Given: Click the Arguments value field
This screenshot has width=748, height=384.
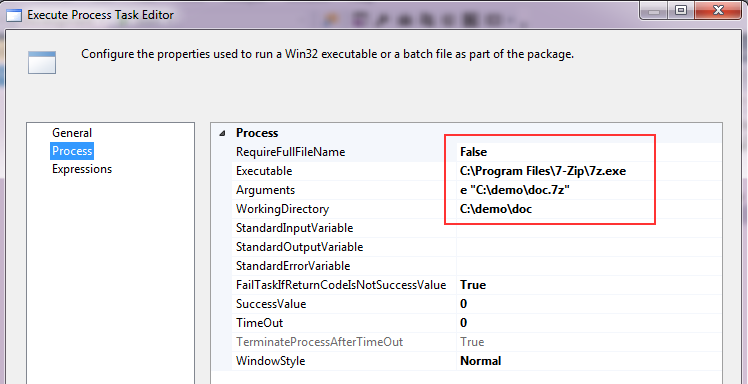Looking at the screenshot, I should [x=589, y=190].
